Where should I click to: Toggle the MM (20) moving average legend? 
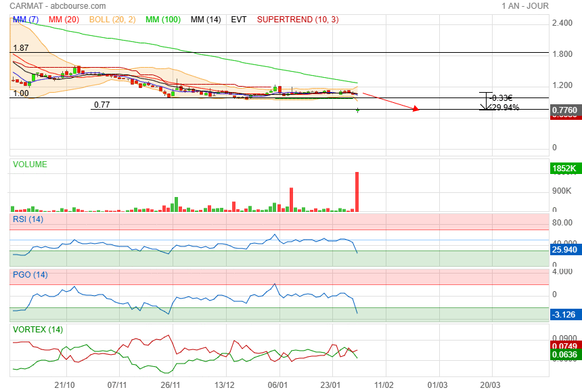pos(64,20)
